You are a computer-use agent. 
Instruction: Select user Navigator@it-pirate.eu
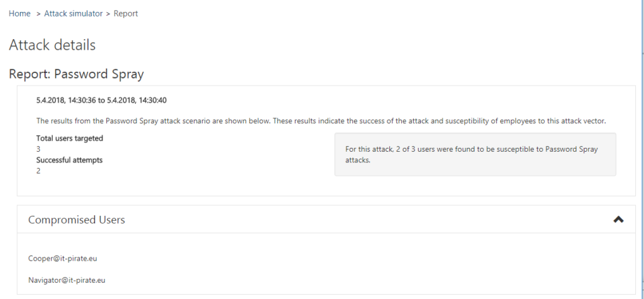click(x=67, y=280)
